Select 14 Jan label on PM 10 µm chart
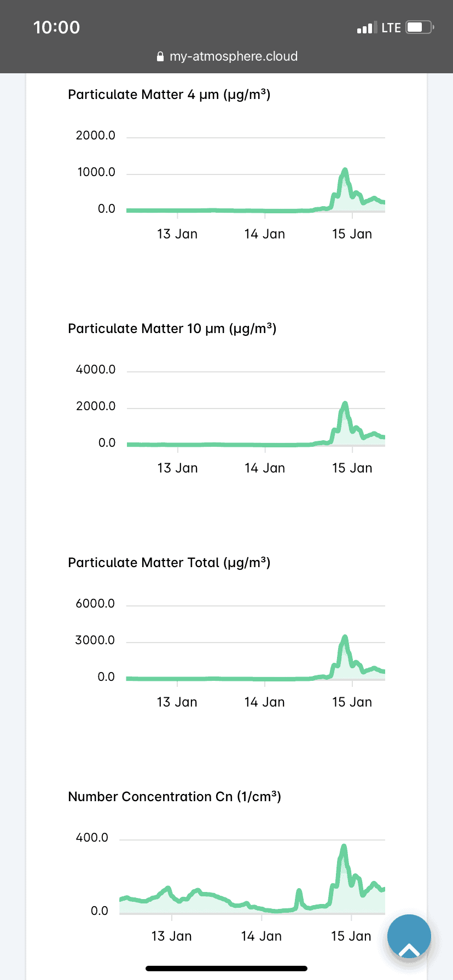The image size is (453, 980). pos(265,468)
